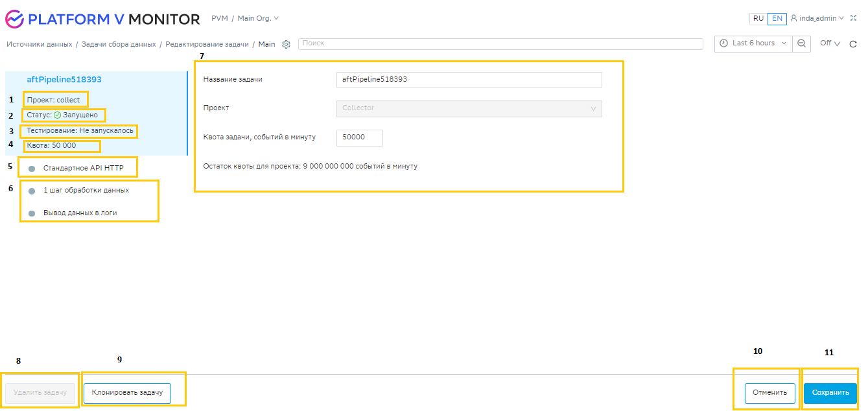Select the Стандартное API HTTP step
This screenshot has height=411, width=868.
pos(83,169)
